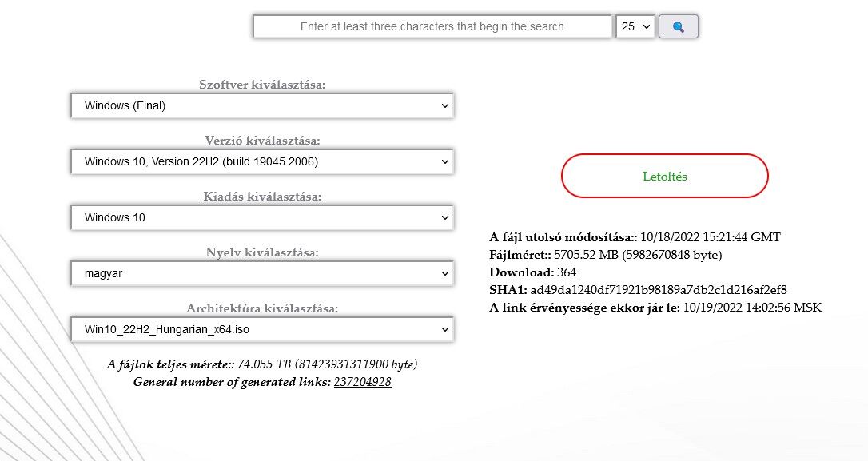
Task: Click the Nyelv kiválasztása label
Action: click(262, 252)
